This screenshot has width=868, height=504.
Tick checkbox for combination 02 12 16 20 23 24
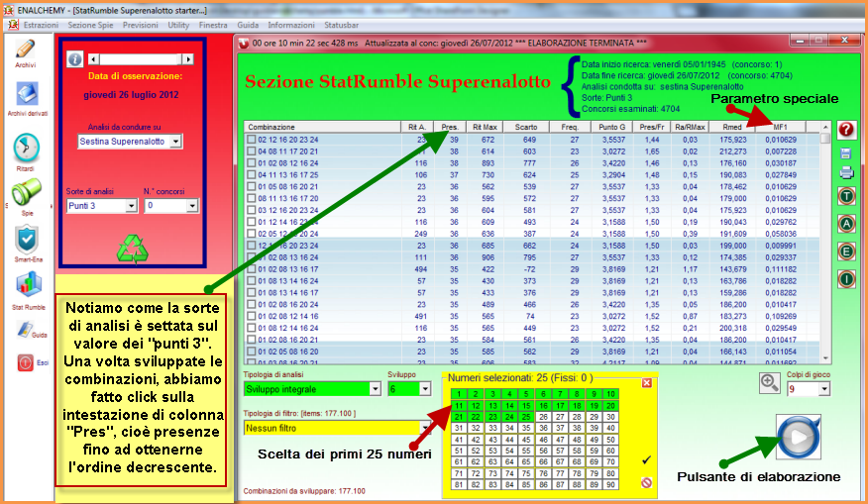252,140
